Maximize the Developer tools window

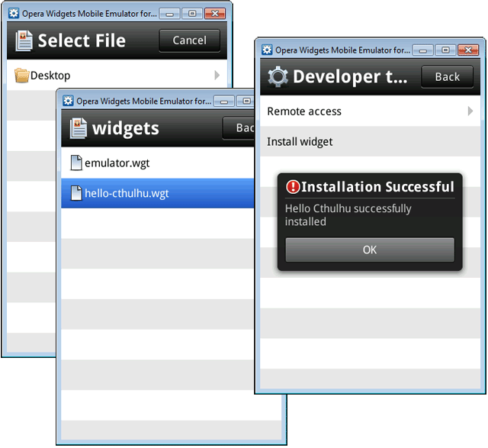pyautogui.click(x=445, y=50)
